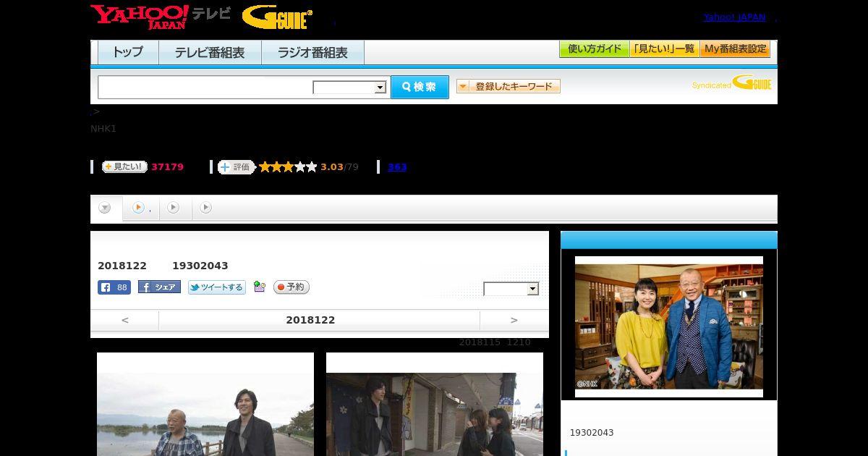Click the 評価 plus button

click(236, 166)
